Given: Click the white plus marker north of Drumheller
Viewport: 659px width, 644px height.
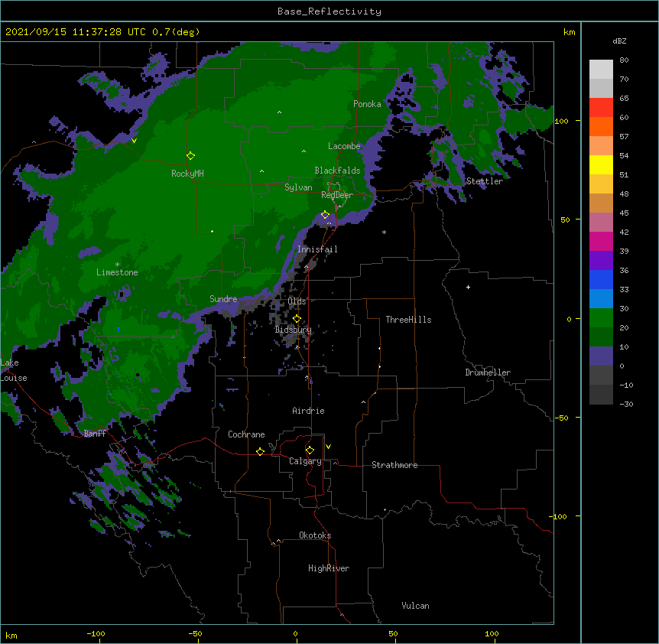Looking at the screenshot, I should click(x=468, y=287).
